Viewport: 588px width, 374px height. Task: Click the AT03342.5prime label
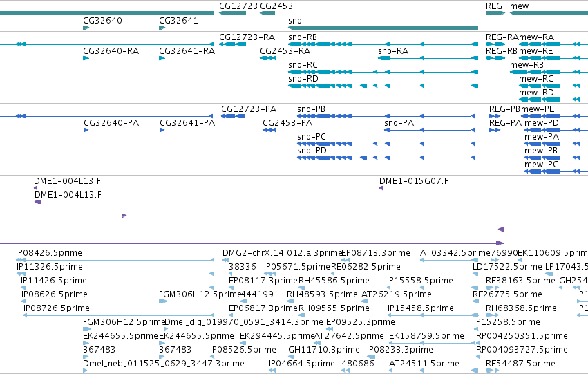[x=455, y=253]
